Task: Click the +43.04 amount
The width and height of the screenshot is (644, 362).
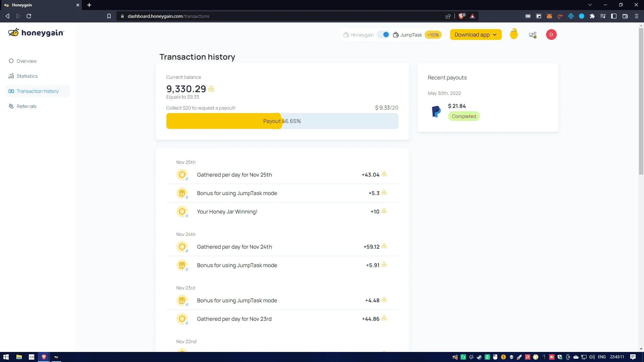Action: (370, 175)
